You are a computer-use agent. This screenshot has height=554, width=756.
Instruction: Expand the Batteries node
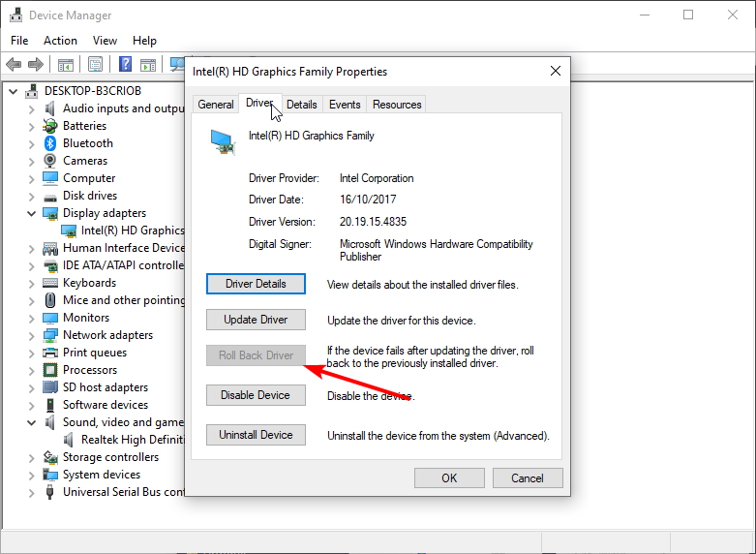point(31,127)
